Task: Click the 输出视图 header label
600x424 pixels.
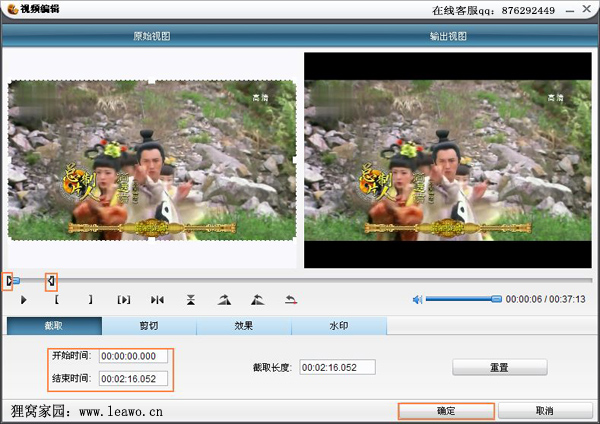Action: 448,36
